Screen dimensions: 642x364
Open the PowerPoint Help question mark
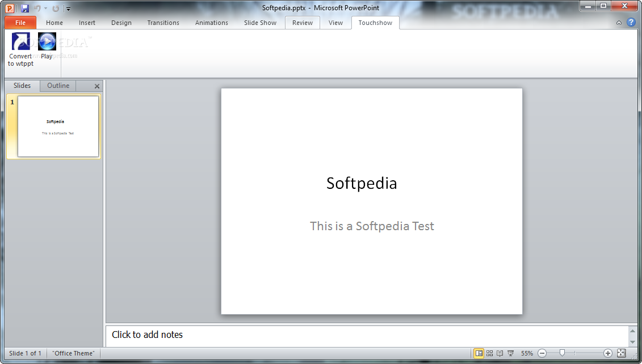631,23
